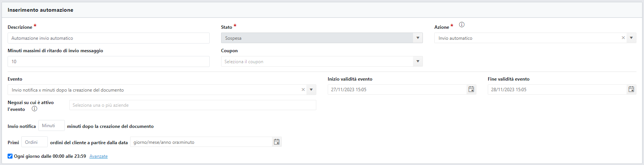
Task: Open calendar for Fine validità evento
Action: [631, 89]
